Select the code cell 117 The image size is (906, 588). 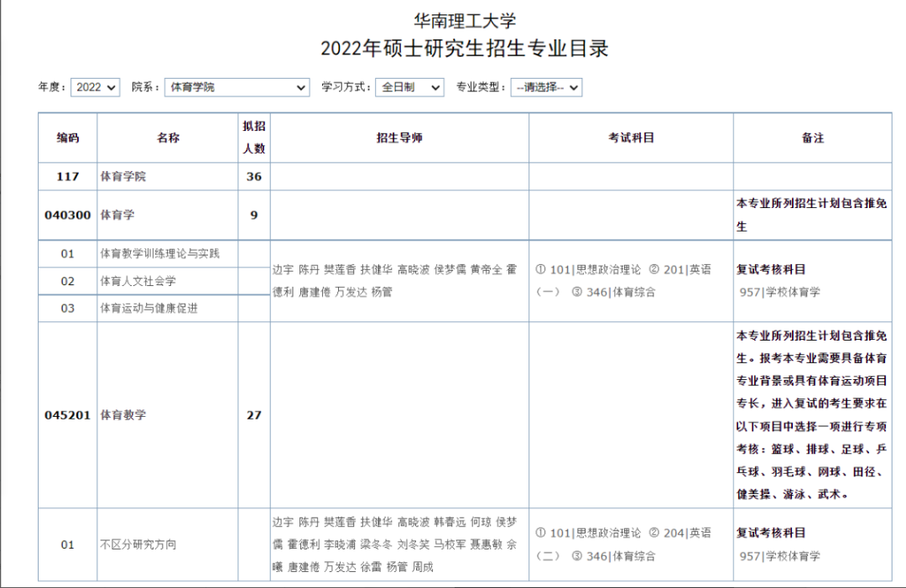point(68,177)
